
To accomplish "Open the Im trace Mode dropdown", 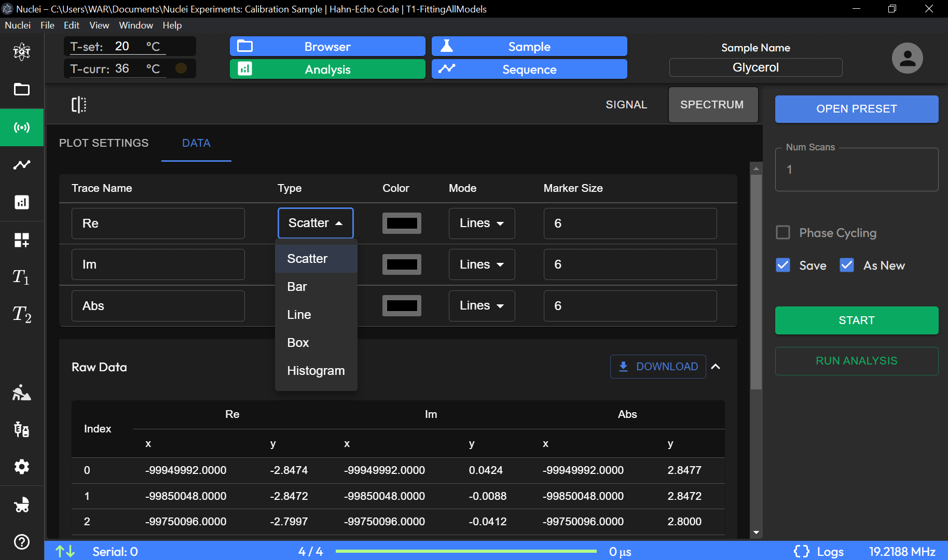I will click(x=482, y=264).
